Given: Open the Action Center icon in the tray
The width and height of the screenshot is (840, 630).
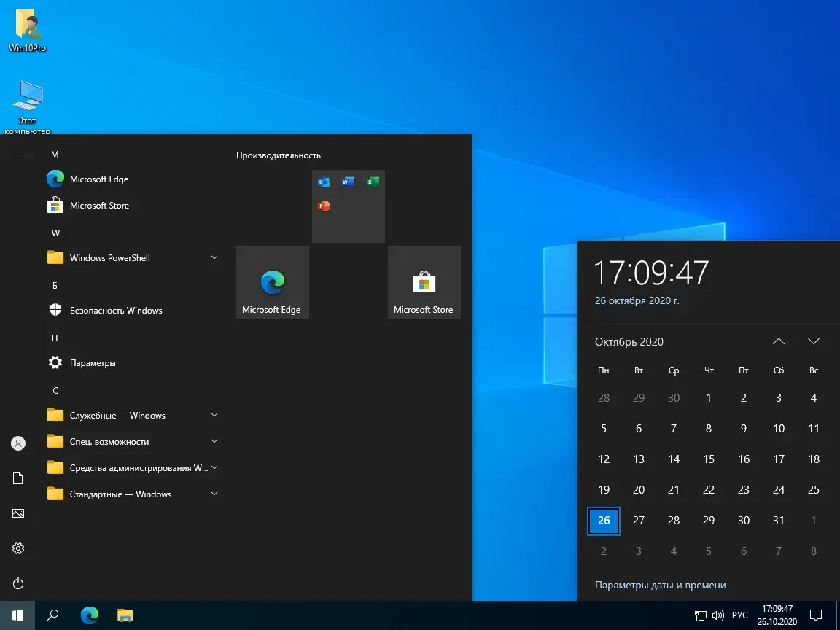Looking at the screenshot, I should pyautogui.click(x=816, y=615).
